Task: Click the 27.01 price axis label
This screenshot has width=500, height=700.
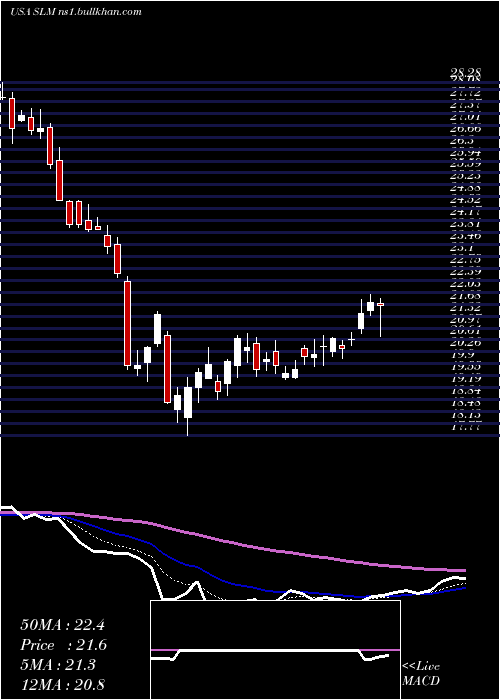Action: (x=465, y=117)
